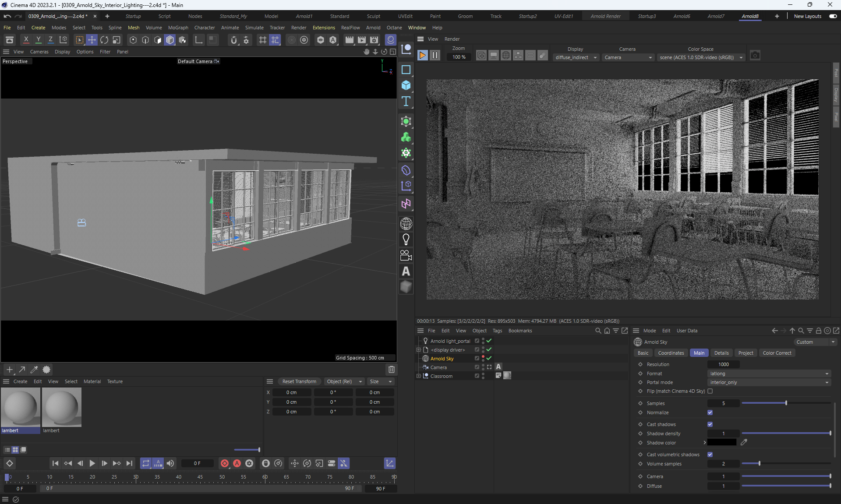The image size is (841, 504).
Task: Click the IPR snapshot camera icon
Action: 755,55
